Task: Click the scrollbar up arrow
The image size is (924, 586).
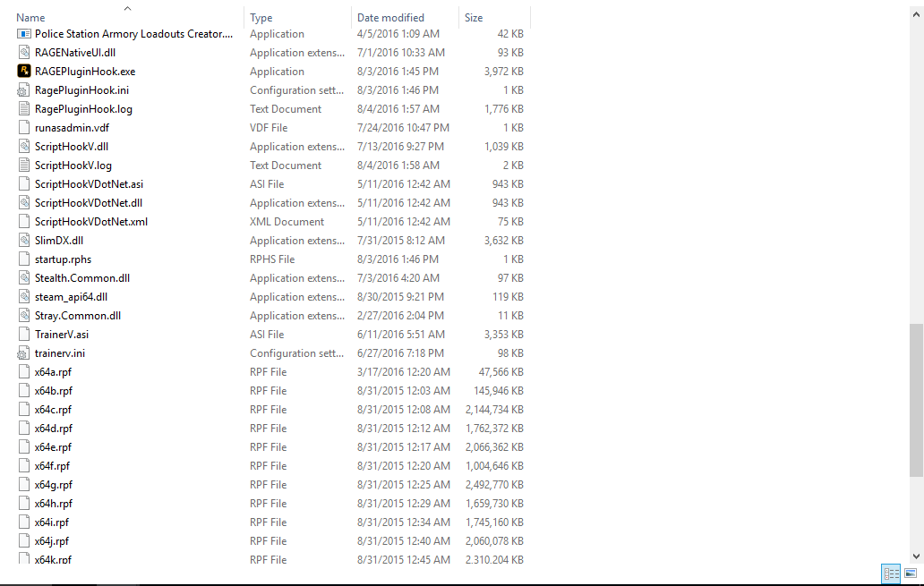Action: point(916,14)
